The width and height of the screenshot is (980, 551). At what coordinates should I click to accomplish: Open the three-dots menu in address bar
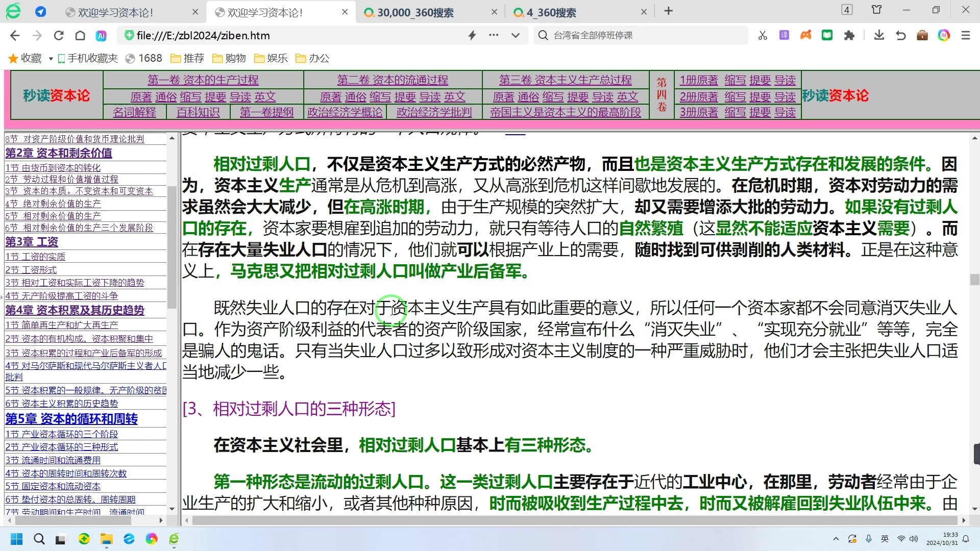pos(494,35)
